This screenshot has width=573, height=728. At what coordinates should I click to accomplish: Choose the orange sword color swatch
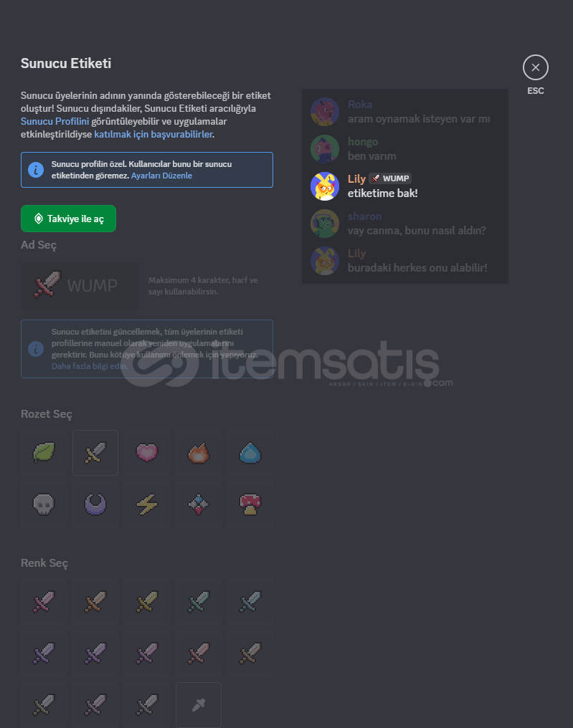(x=95, y=602)
